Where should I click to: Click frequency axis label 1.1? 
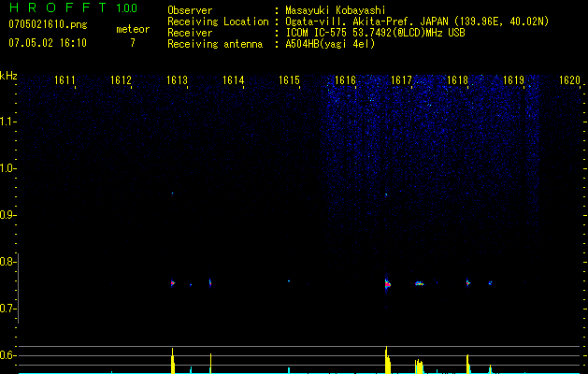coord(7,122)
